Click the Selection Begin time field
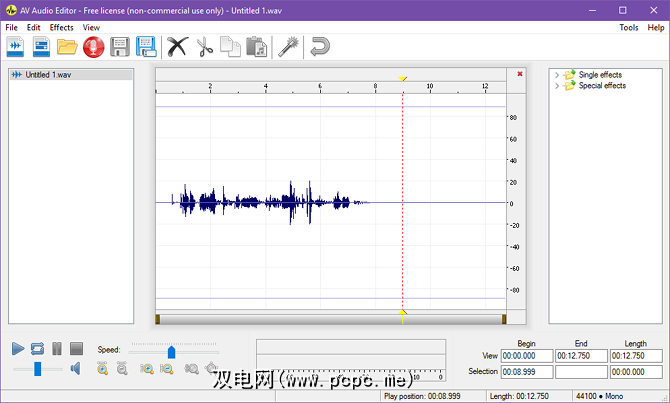670x403 pixels. click(524, 372)
